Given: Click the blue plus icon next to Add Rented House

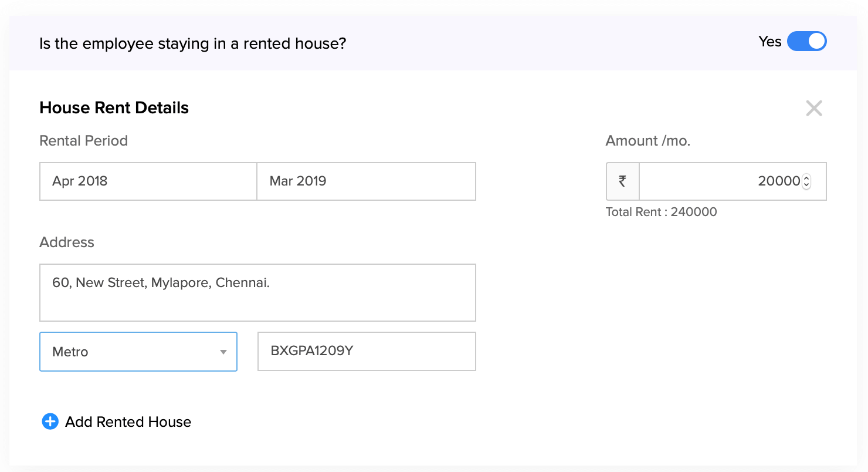Looking at the screenshot, I should [x=50, y=422].
